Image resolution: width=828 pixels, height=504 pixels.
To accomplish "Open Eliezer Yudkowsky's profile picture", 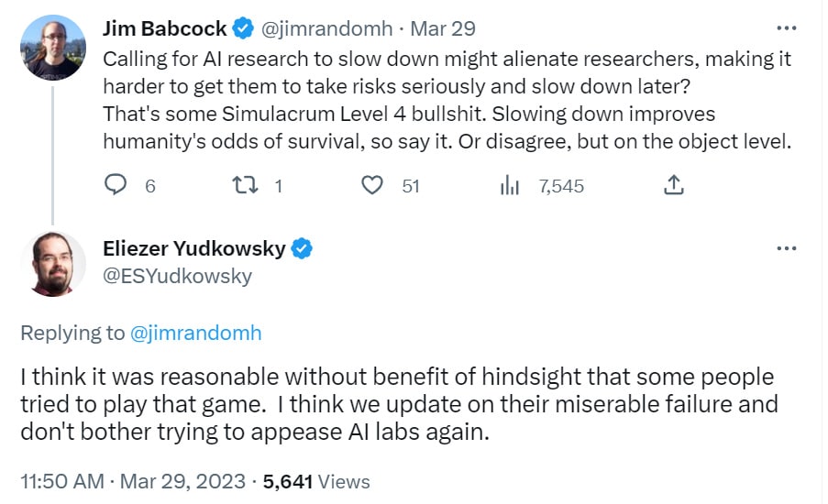I will point(53,264).
